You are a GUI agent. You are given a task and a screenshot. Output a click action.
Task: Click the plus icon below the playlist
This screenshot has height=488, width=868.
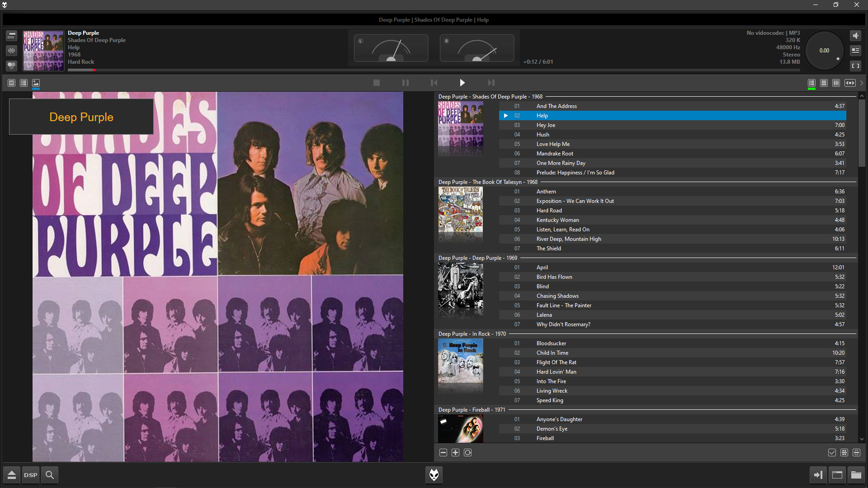[455, 453]
